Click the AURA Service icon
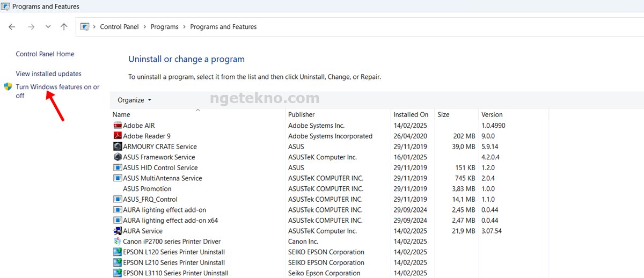 [x=118, y=231]
